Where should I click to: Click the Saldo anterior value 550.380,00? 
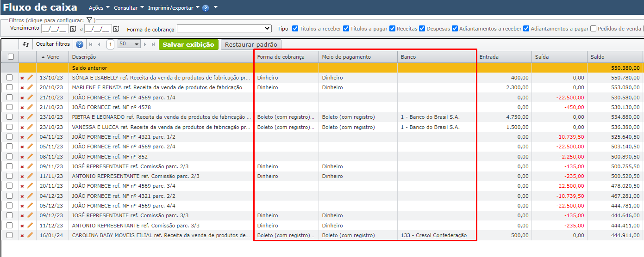click(625, 68)
